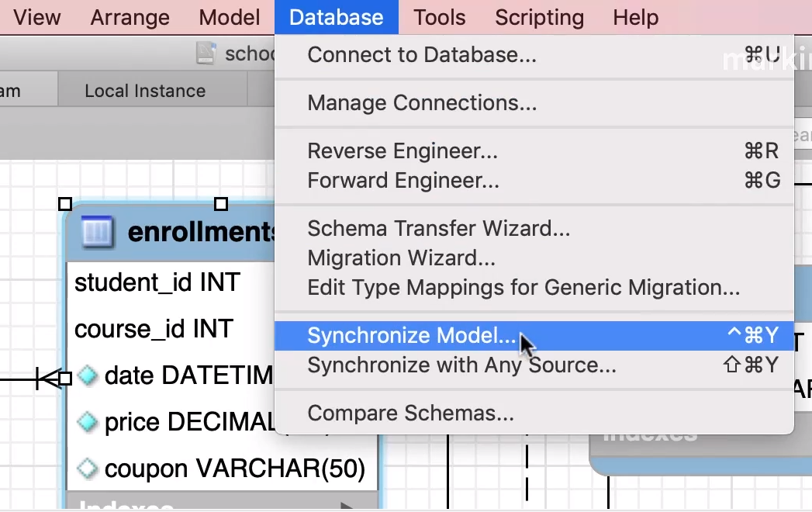The width and height of the screenshot is (812, 512).
Task: Click the enrollments table icon
Action: click(x=98, y=231)
